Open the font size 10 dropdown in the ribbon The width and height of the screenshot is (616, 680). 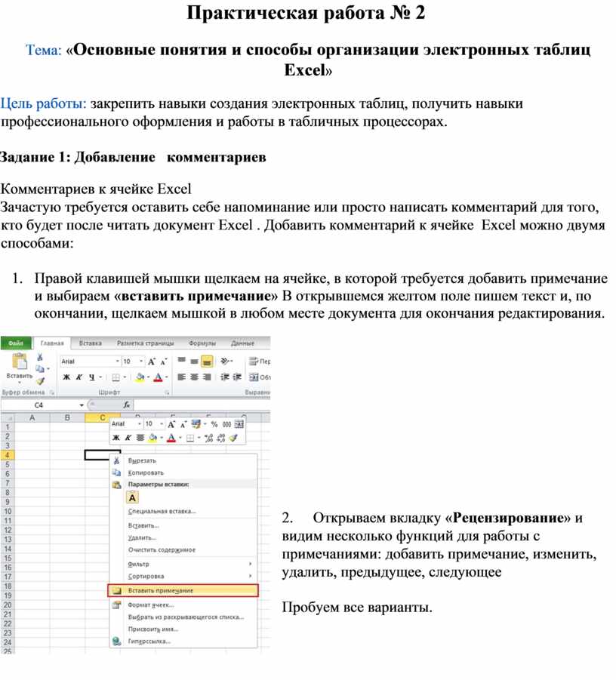pos(141,362)
